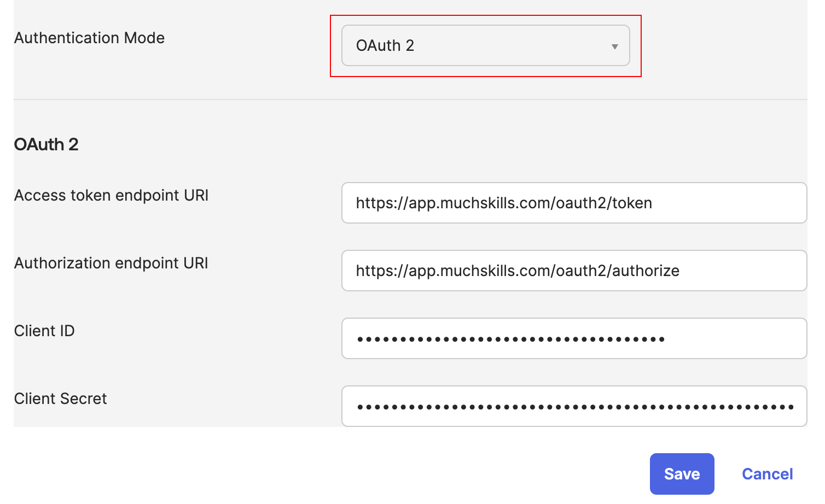
Task: Focus the Authorization endpoint URI field
Action: click(574, 271)
